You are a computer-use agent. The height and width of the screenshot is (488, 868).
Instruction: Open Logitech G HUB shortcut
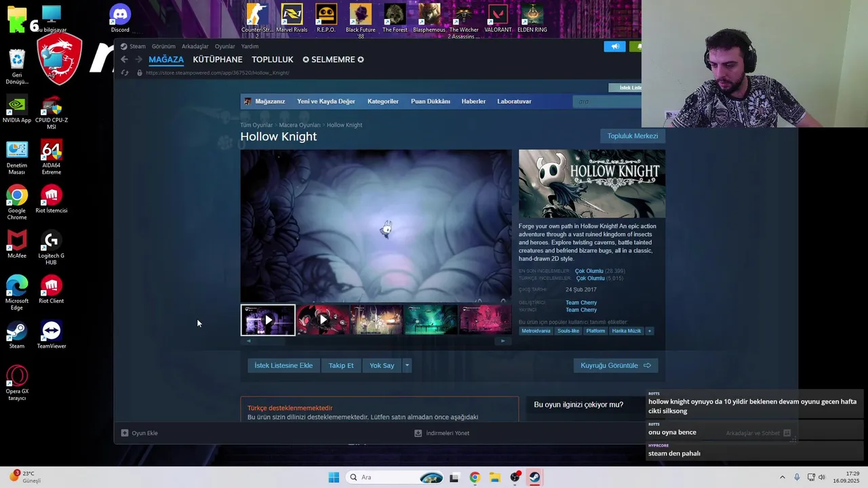52,248
